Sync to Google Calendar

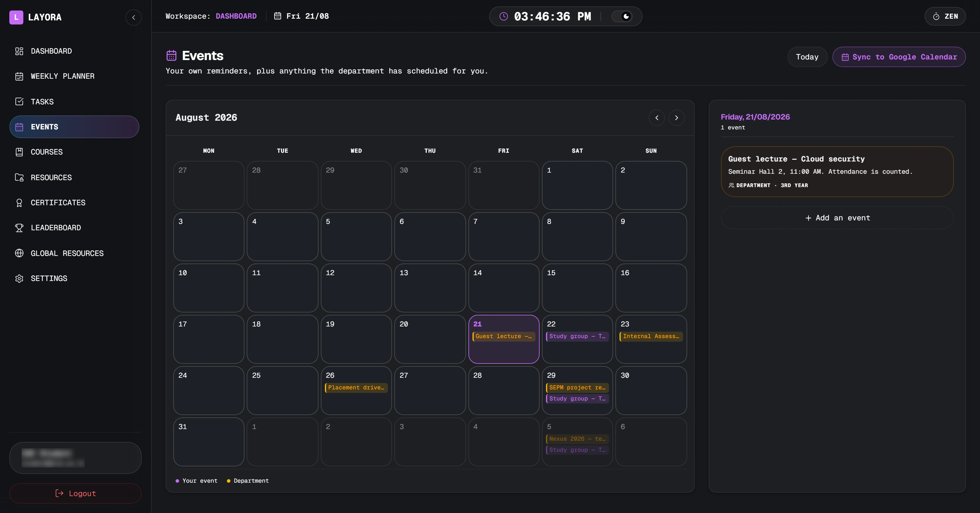coord(899,57)
